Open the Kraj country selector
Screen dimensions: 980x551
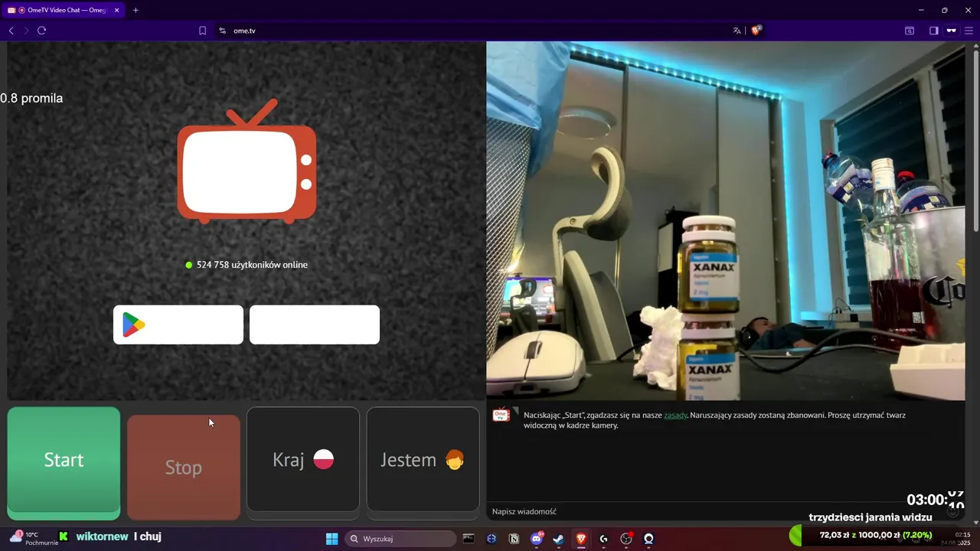[x=303, y=459]
